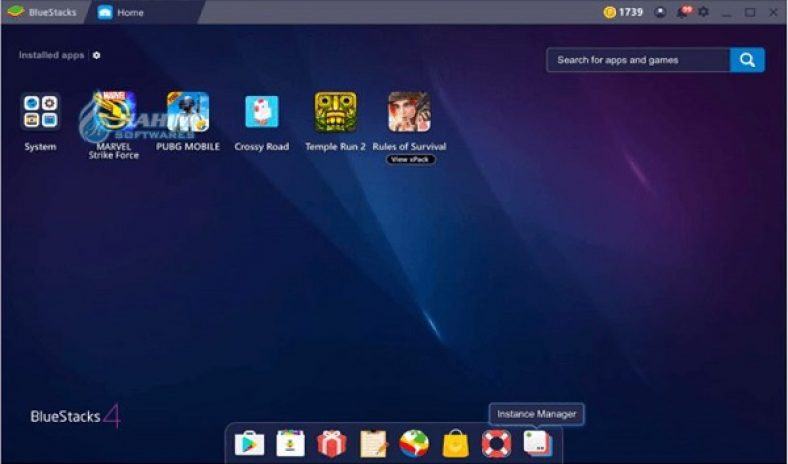Open the App Center download icon in dock

pos(290,443)
